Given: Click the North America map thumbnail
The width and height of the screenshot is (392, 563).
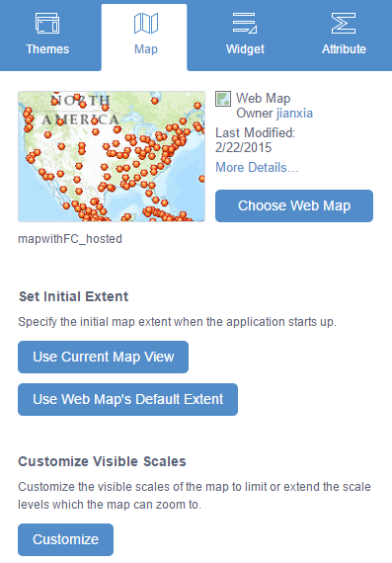Looking at the screenshot, I should tap(112, 156).
